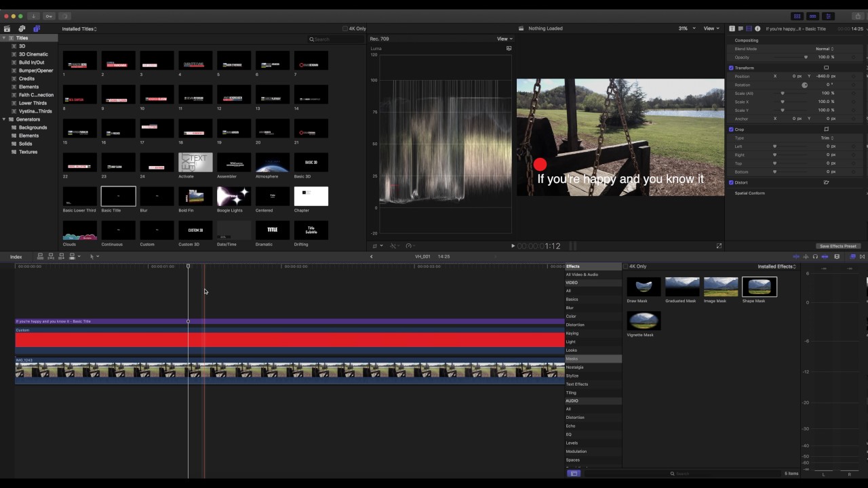This screenshot has height=488, width=868.
Task: Uncheck the Transform checkbox
Action: [731, 68]
